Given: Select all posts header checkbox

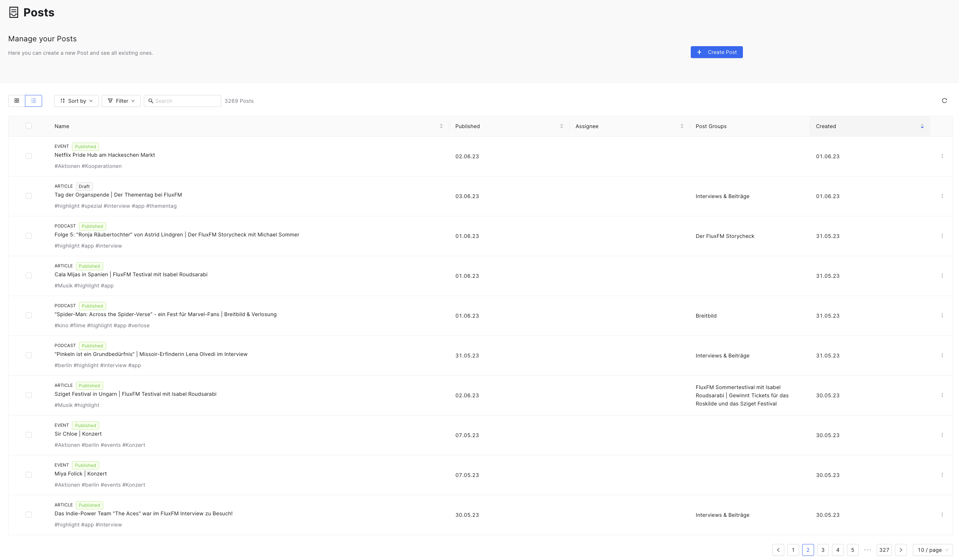Looking at the screenshot, I should pyautogui.click(x=29, y=126).
